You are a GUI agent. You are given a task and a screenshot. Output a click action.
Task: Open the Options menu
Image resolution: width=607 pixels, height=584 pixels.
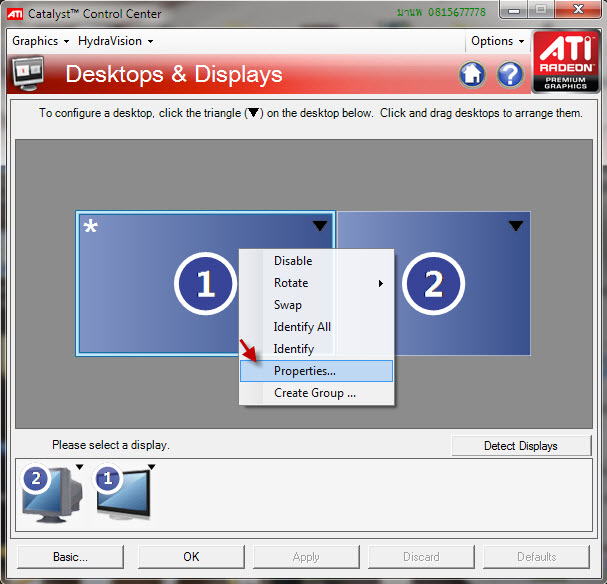[497, 41]
